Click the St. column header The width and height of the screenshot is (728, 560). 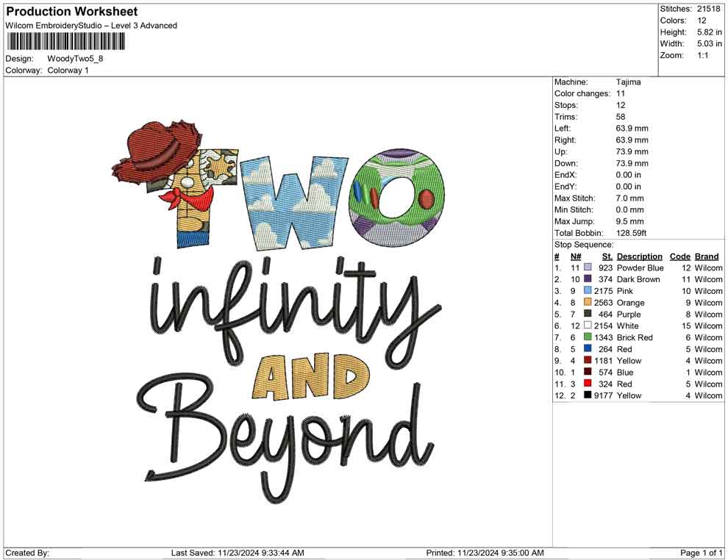(607, 256)
